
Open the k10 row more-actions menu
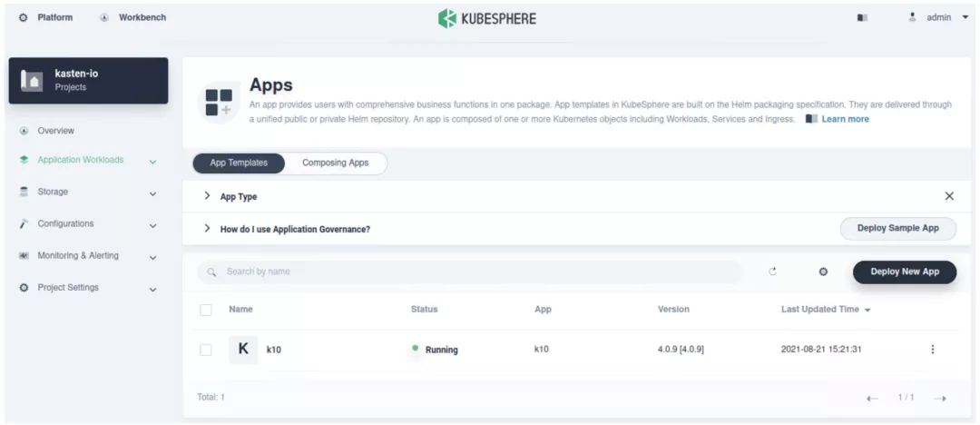[932, 350]
